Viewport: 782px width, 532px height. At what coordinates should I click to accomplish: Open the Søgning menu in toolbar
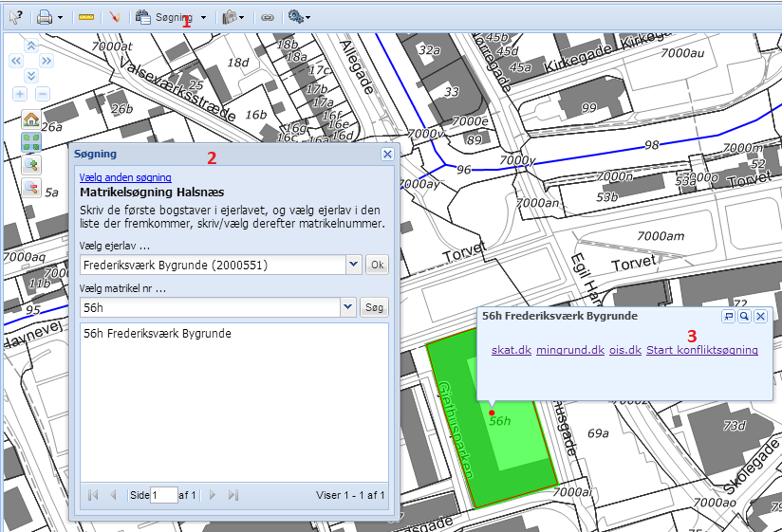coord(171,17)
